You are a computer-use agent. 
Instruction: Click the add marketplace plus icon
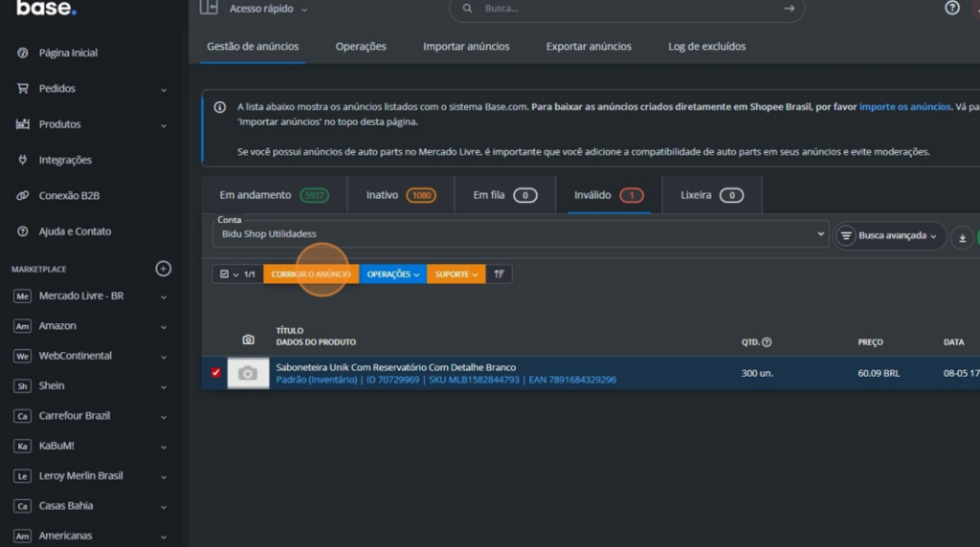164,269
